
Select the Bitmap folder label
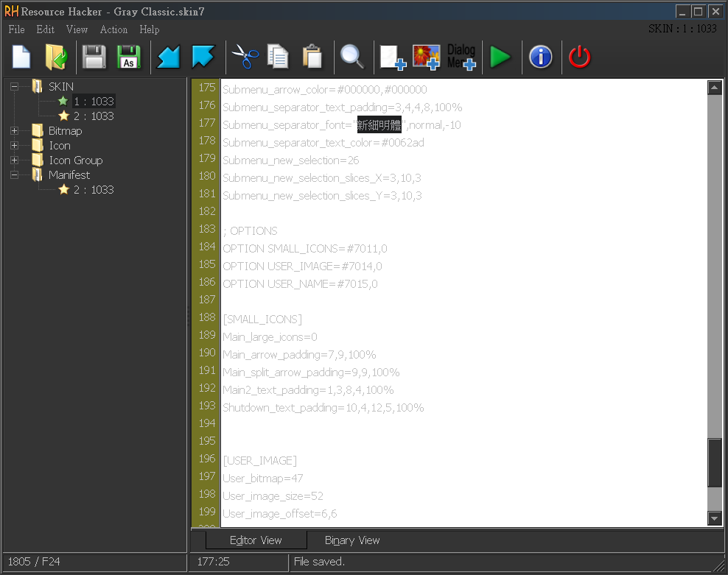(66, 131)
